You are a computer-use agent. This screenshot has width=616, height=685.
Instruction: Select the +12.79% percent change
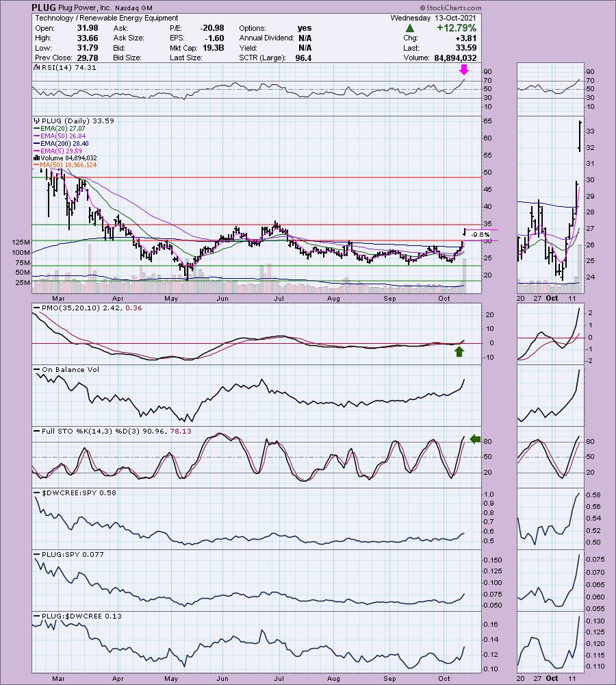coord(457,28)
